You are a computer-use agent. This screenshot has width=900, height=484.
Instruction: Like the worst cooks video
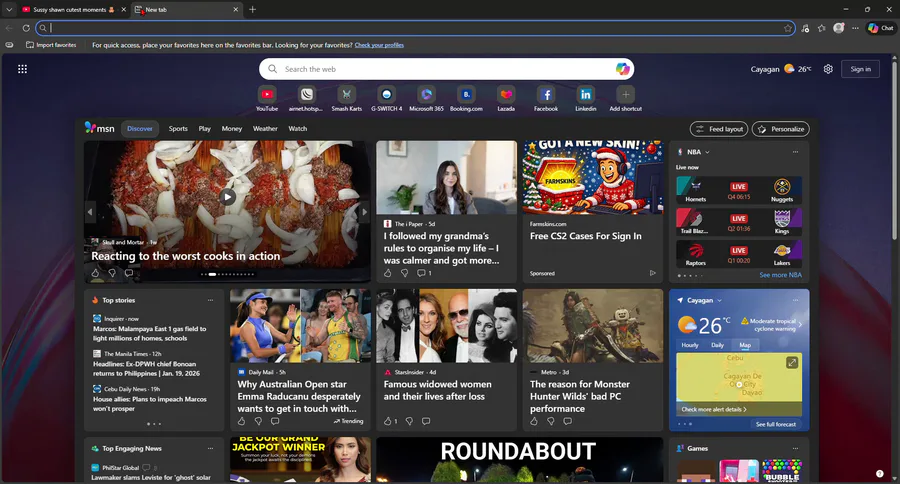tap(95, 273)
